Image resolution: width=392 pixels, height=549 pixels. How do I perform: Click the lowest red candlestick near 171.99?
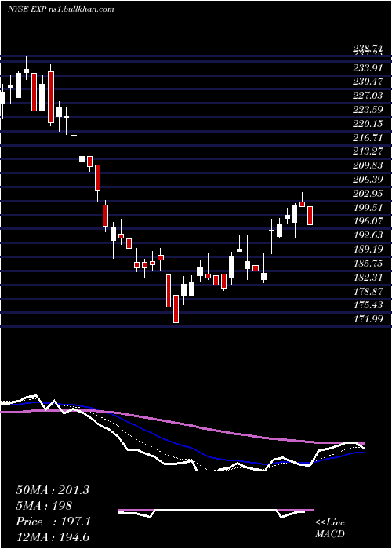click(176, 309)
